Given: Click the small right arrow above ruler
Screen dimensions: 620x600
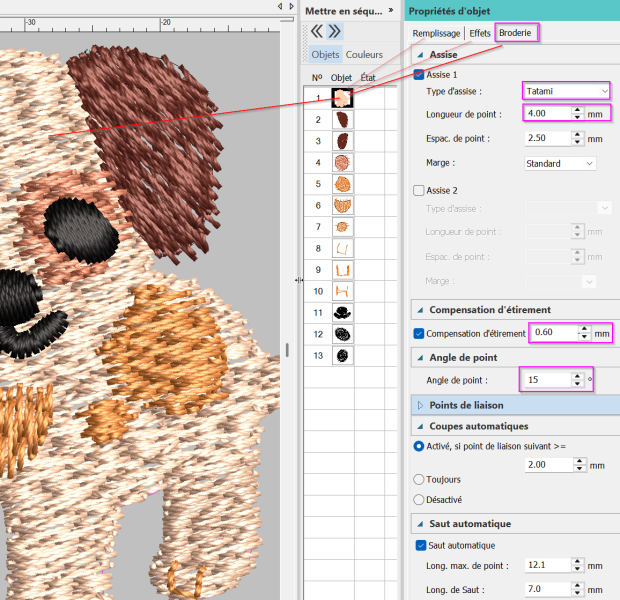Looking at the screenshot, I should click(x=291, y=6).
